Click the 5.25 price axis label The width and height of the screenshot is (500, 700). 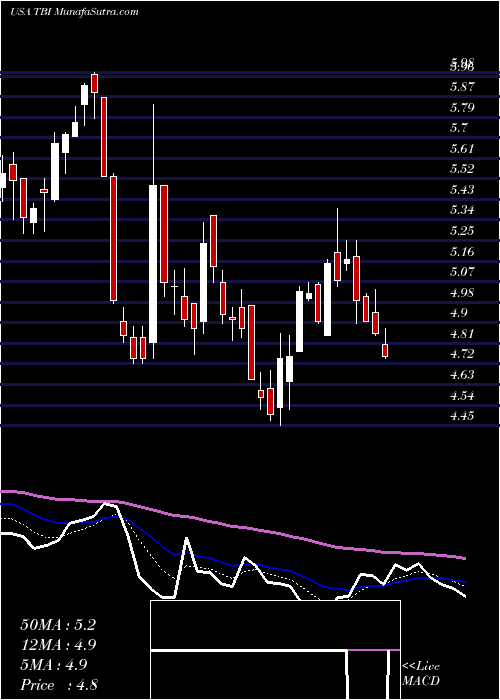pyautogui.click(x=462, y=231)
